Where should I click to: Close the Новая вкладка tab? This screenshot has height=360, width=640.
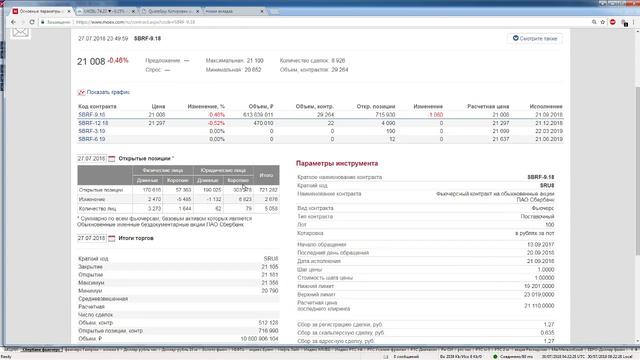[262, 11]
